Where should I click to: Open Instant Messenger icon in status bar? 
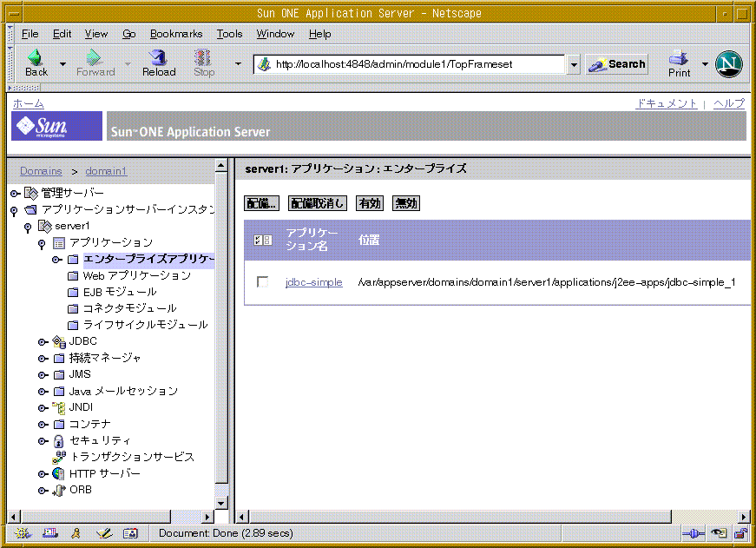coord(76,533)
